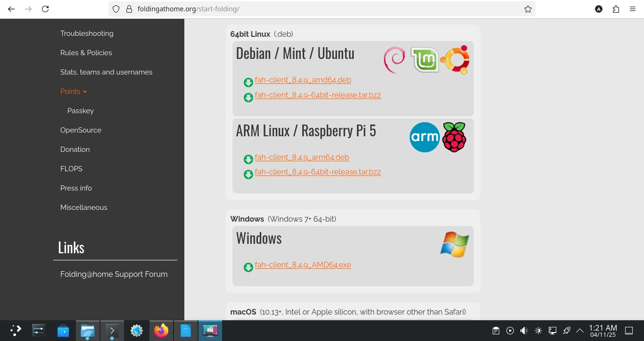
Task: Click the Windows logo icon
Action: tap(454, 244)
